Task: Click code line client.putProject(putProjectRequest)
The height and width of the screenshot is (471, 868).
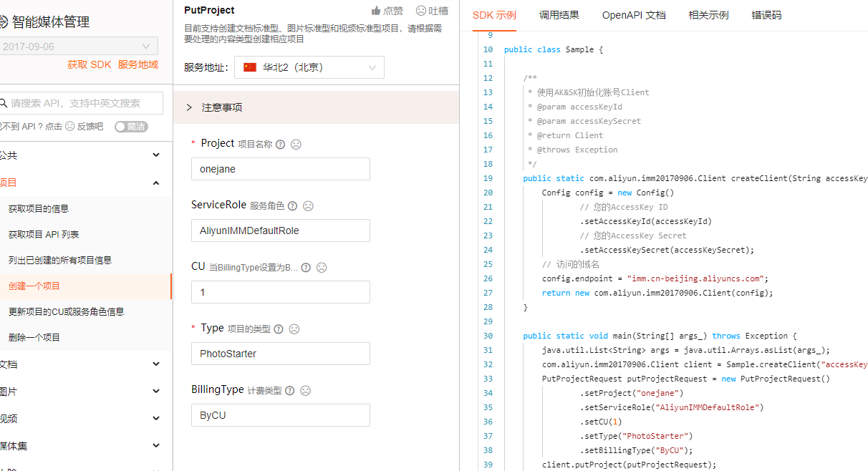Action: coord(629,465)
